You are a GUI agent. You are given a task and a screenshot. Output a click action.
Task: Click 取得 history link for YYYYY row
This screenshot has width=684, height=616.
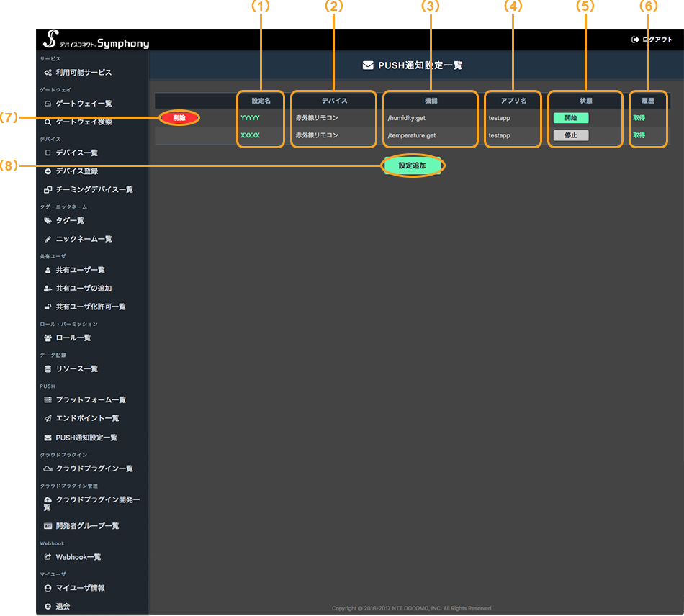point(639,118)
